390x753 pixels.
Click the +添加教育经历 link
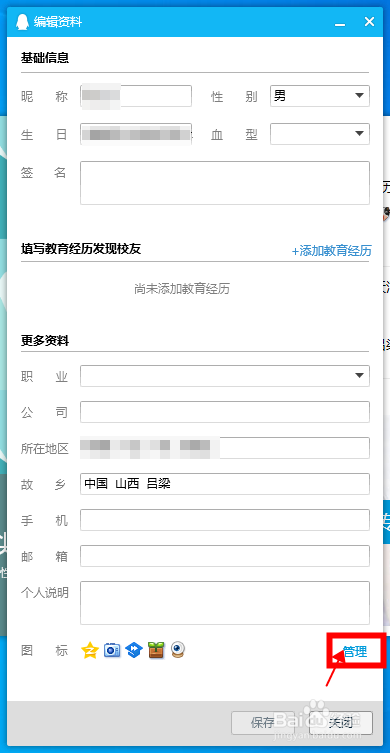(x=331, y=251)
